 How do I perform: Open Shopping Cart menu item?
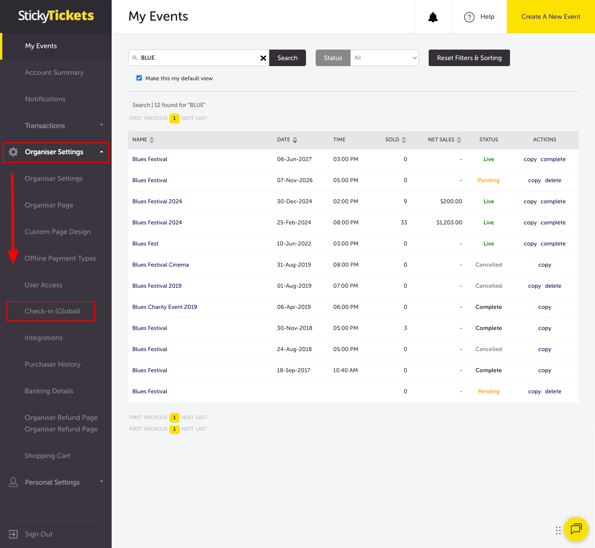click(x=47, y=455)
